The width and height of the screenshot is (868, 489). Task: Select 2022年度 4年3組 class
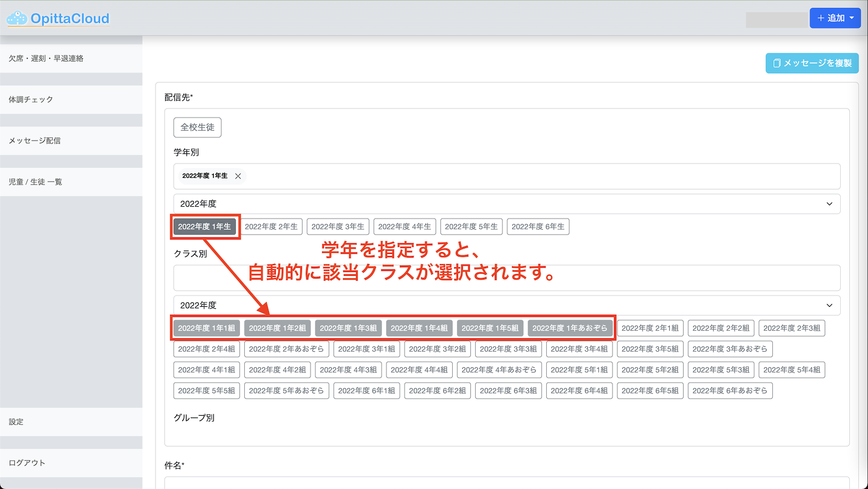click(348, 370)
